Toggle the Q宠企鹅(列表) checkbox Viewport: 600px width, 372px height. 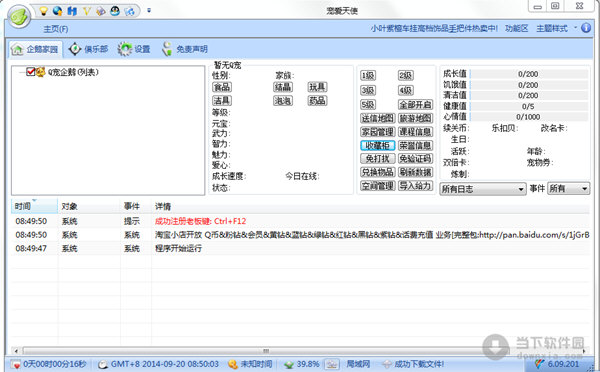pyautogui.click(x=31, y=72)
